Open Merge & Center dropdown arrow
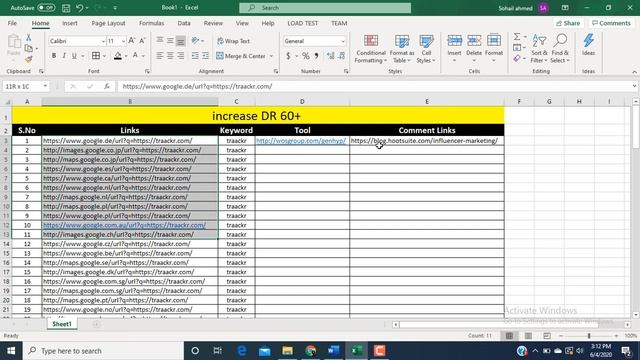 click(271, 56)
